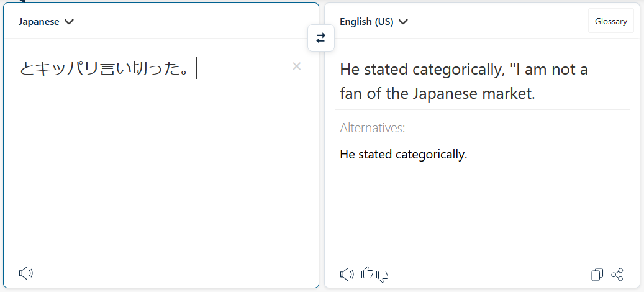Select the alternative "He stated categorically."
Image resolution: width=644 pixels, height=292 pixels.
(403, 154)
